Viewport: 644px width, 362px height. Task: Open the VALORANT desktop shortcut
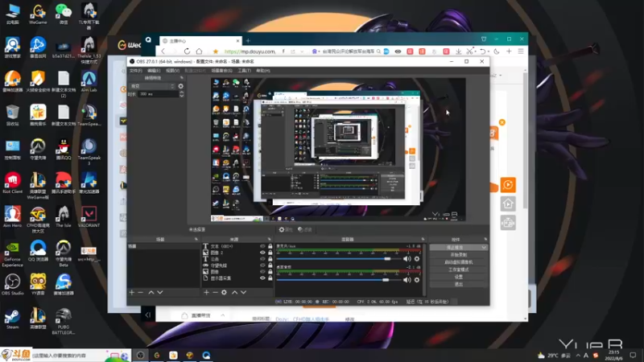(89, 217)
